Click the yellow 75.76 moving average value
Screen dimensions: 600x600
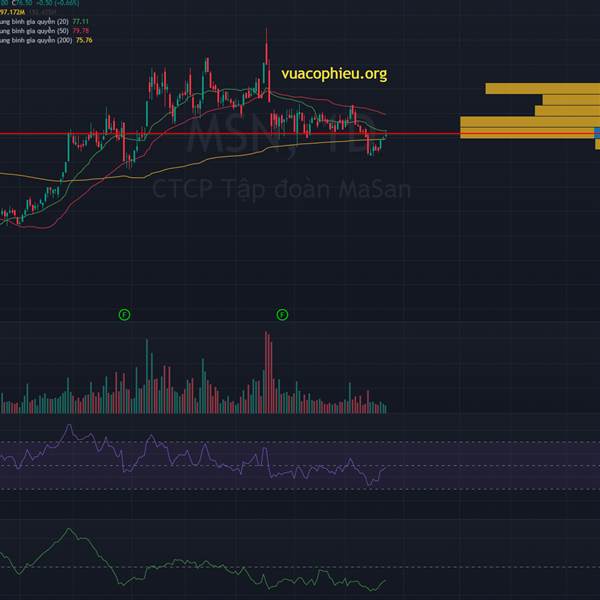pos(84,40)
